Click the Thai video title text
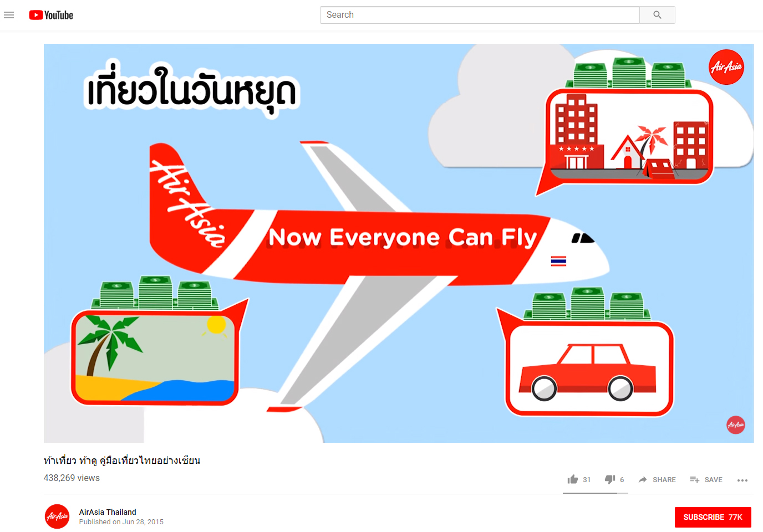Image resolution: width=763 pixels, height=532 pixels. pos(122,460)
